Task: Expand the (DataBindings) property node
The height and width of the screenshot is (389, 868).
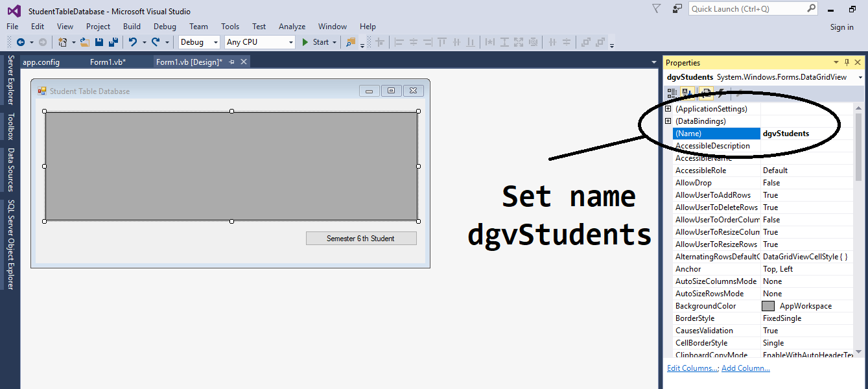Action: (668, 121)
